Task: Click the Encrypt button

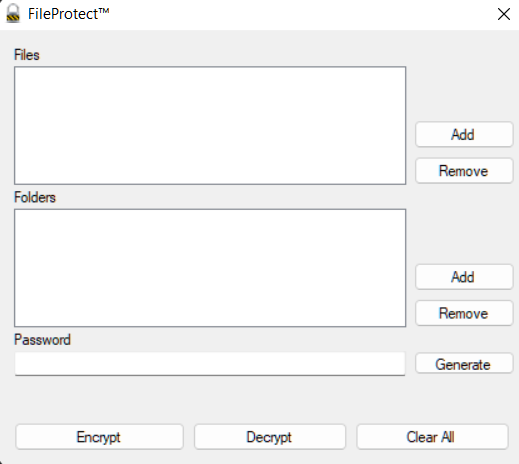Action: [99, 437]
